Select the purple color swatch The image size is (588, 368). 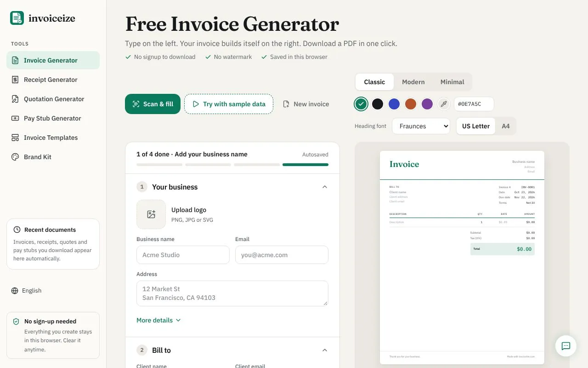[427, 104]
